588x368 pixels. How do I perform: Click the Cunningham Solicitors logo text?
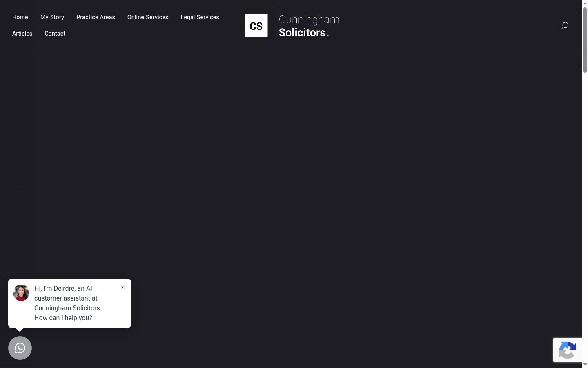309,26
